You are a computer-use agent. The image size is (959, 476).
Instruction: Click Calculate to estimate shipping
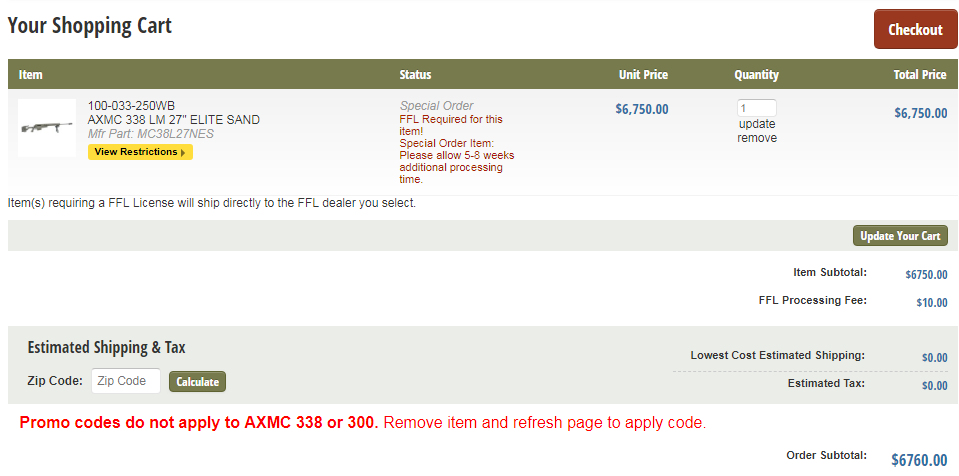click(x=198, y=382)
